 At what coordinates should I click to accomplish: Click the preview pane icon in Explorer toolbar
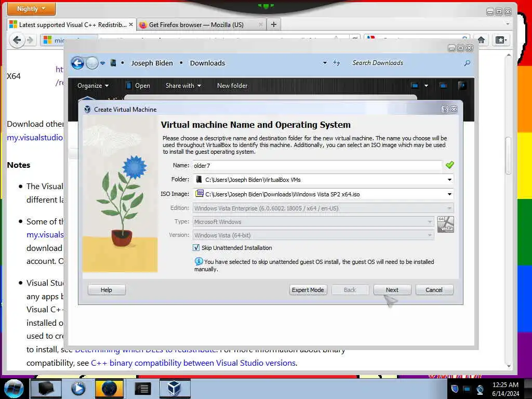coord(443,86)
